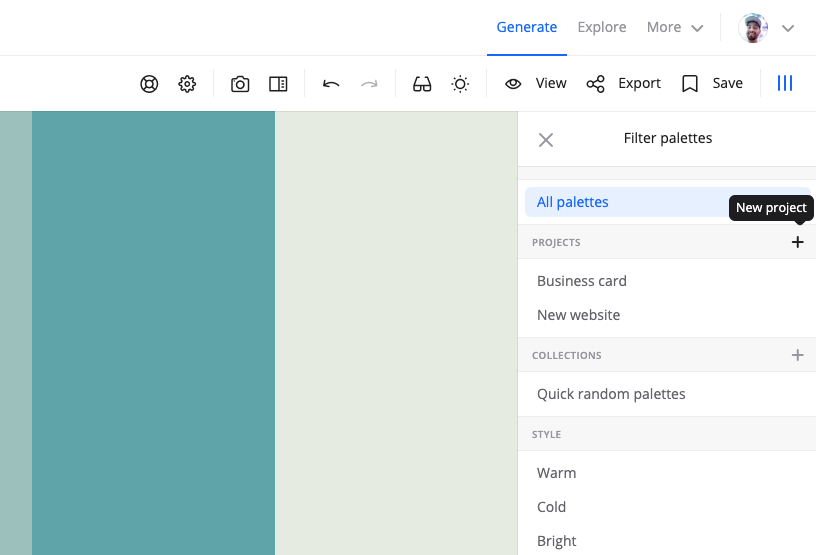Add a new collection with plus icon
This screenshot has height=555, width=816.
797,355
